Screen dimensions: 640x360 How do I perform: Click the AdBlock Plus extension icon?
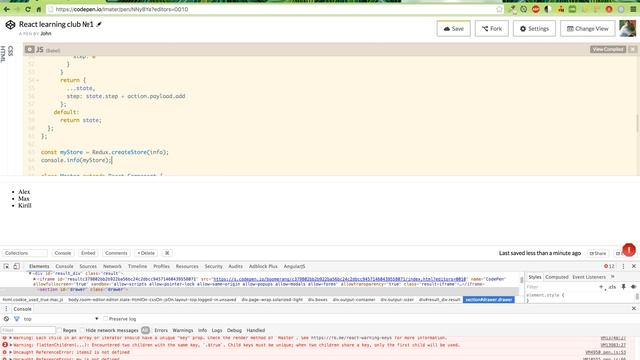coord(536,9)
